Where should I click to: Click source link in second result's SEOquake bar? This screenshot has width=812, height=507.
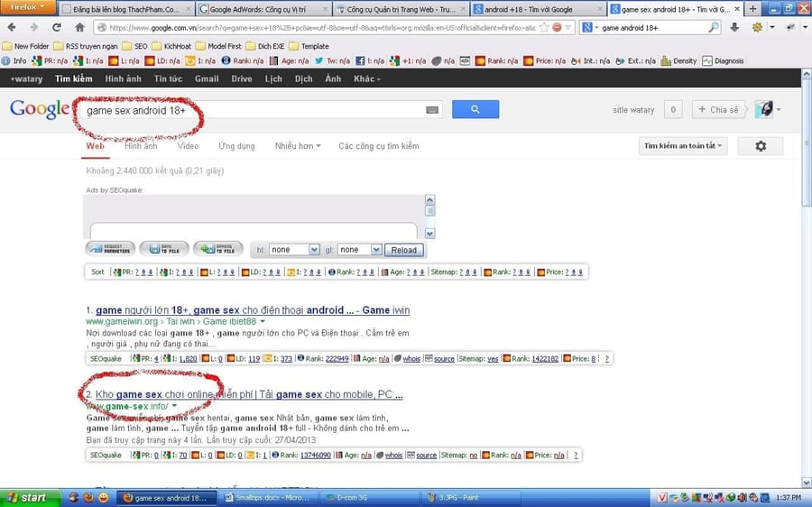(x=426, y=456)
